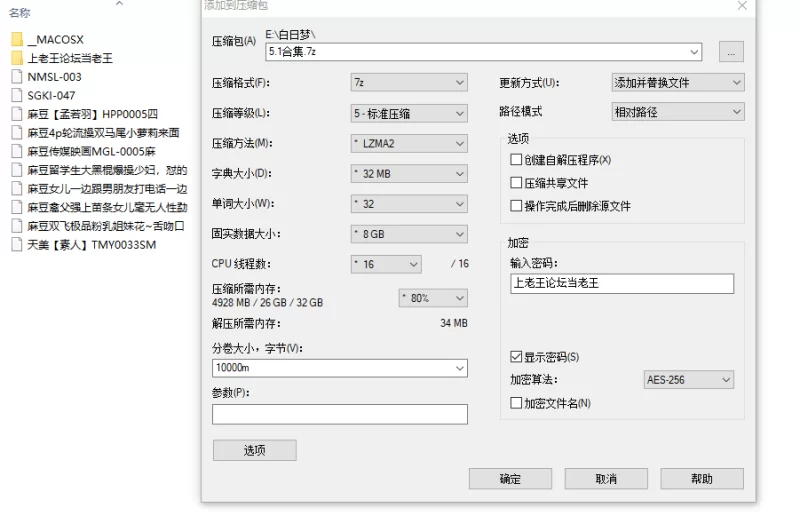Click the 选项 button
This screenshot has width=800, height=516.
(255, 450)
